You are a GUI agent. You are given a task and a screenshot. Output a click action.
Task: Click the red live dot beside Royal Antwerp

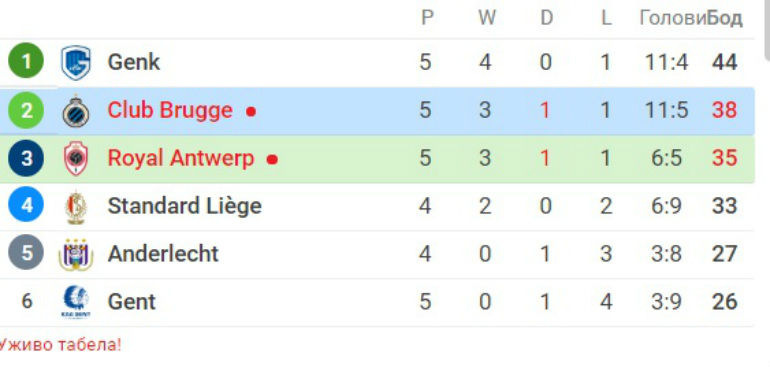(272, 160)
